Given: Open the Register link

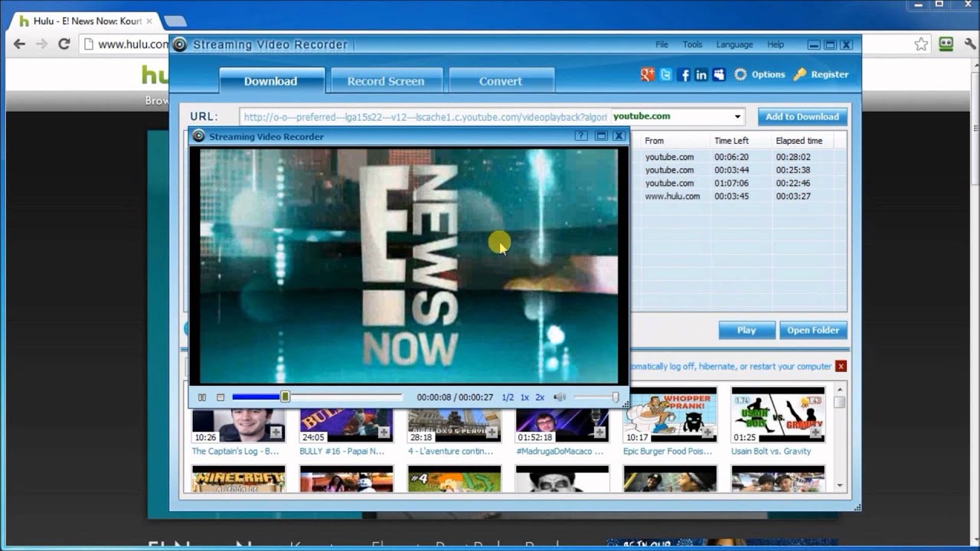Looking at the screenshot, I should [x=830, y=74].
